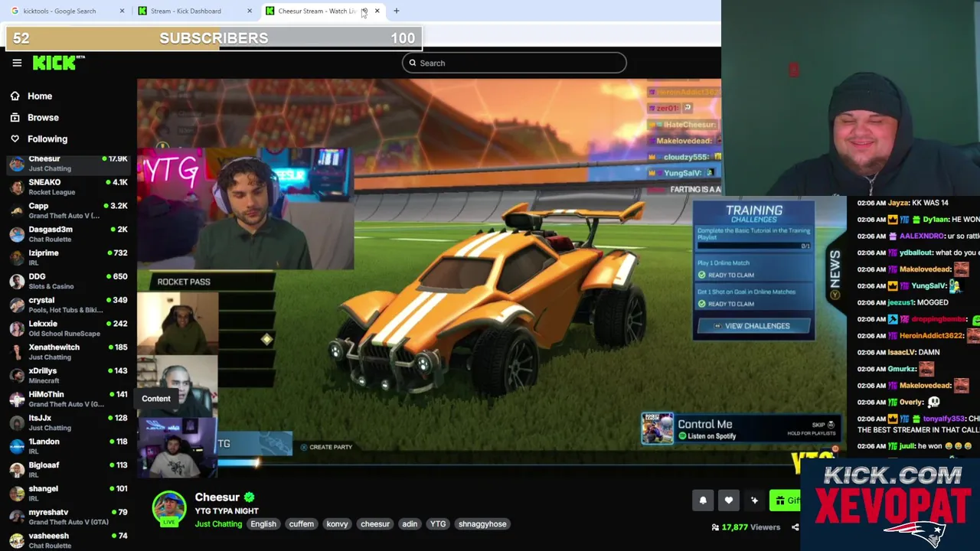Screen dimensions: 980x551
Task: Click the green Gift subs button
Action: click(785, 500)
